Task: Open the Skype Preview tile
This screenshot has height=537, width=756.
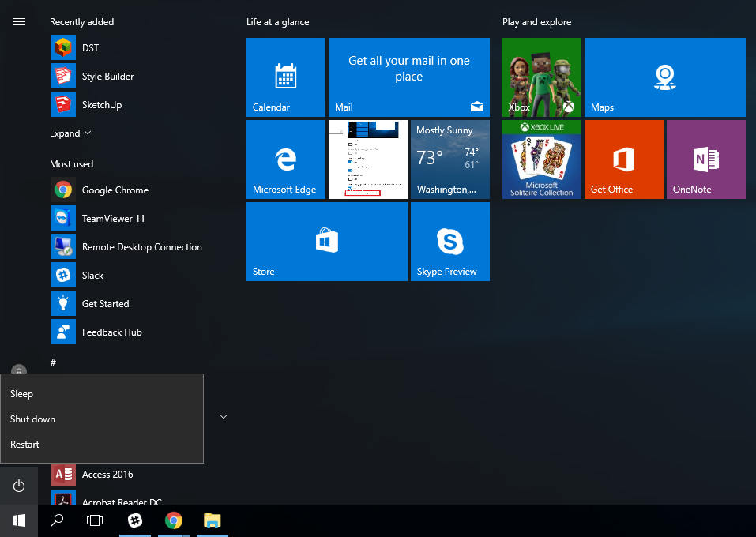Action: 450,242
